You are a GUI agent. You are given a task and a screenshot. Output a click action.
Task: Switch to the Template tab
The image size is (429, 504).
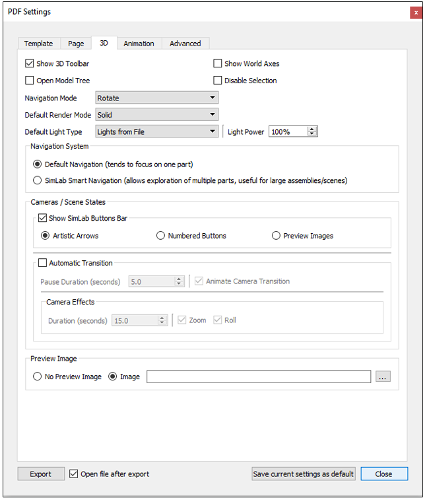click(38, 44)
